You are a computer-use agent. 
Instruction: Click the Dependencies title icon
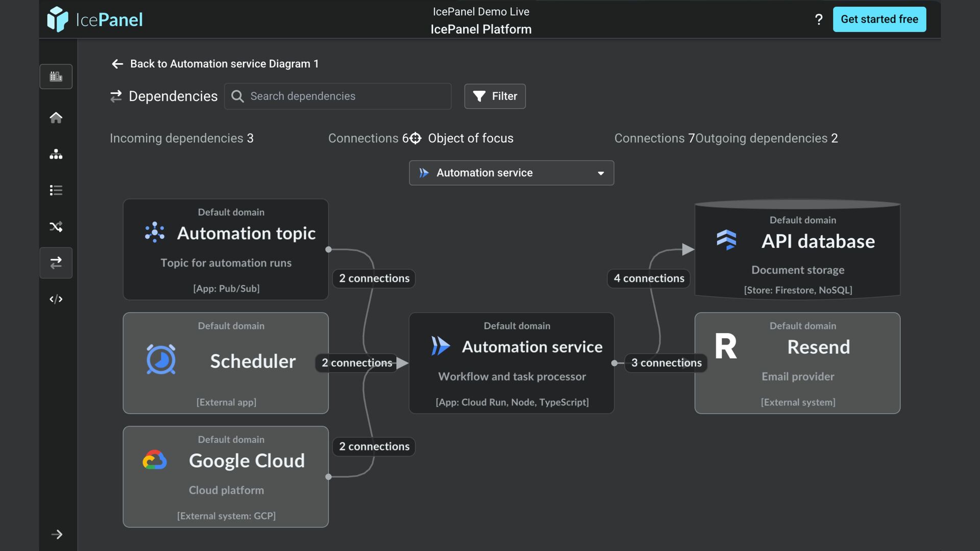(116, 96)
